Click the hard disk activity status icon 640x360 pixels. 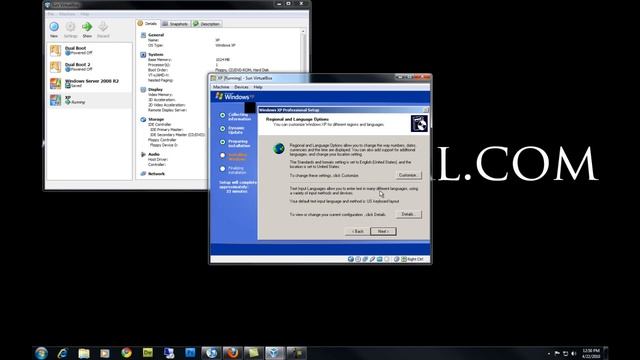click(x=351, y=259)
